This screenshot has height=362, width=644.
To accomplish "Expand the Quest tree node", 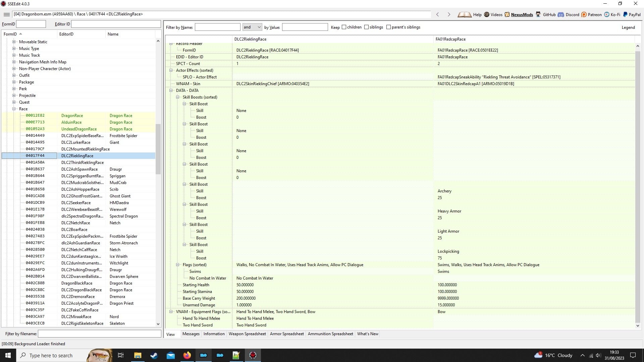I will click(x=14, y=102).
